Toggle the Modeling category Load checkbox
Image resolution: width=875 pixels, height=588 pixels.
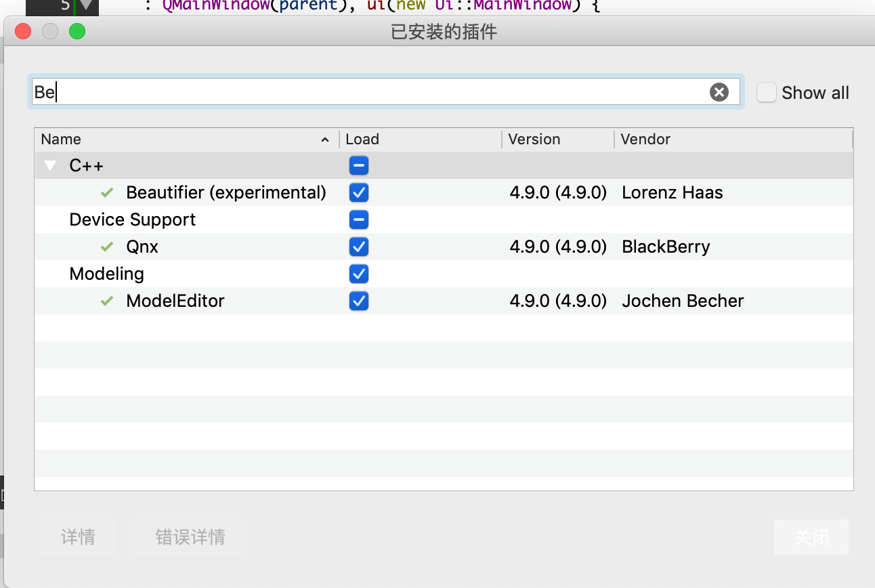pos(358,274)
